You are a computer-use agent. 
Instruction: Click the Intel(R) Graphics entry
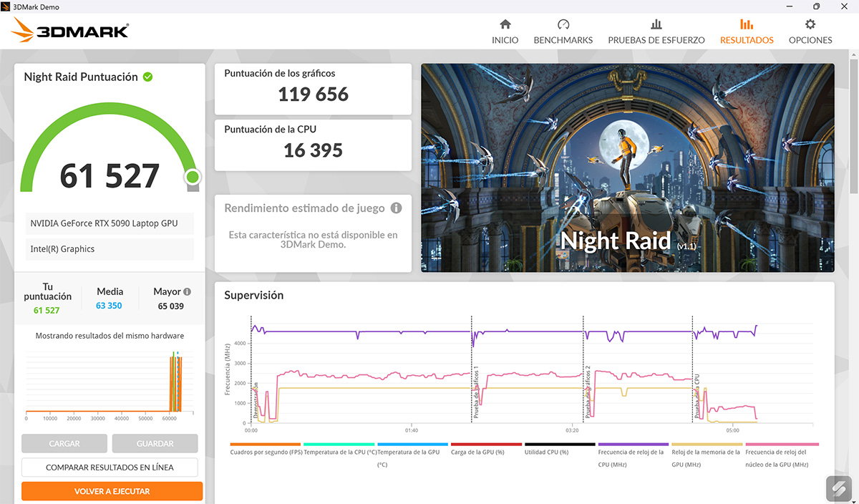[110, 249]
